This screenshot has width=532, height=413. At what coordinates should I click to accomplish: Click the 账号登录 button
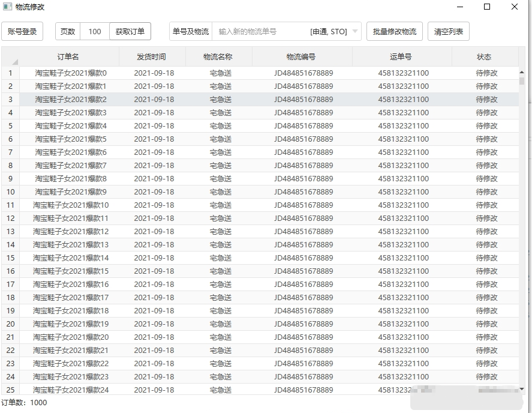click(x=22, y=32)
